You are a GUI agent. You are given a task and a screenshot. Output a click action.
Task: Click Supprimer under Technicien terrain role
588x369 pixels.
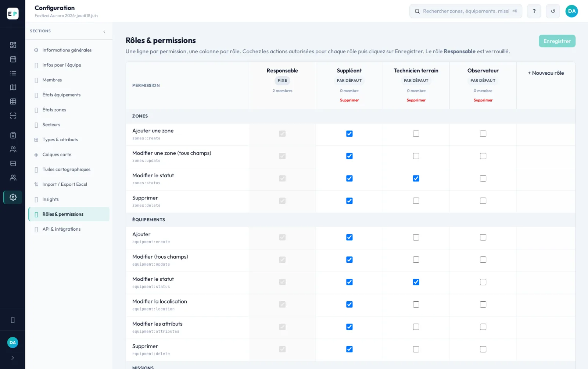pos(416,100)
